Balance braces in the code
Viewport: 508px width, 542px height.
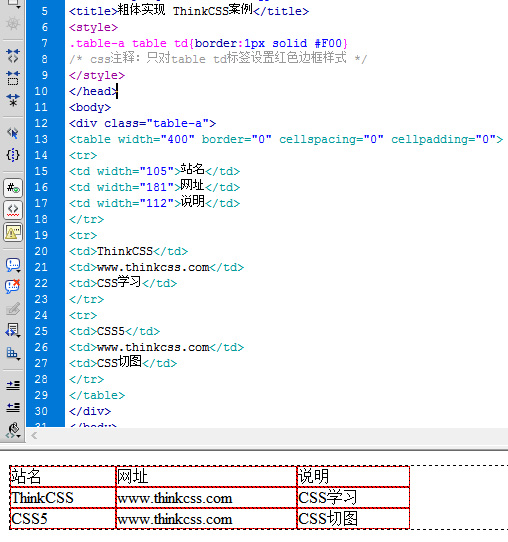click(13, 155)
